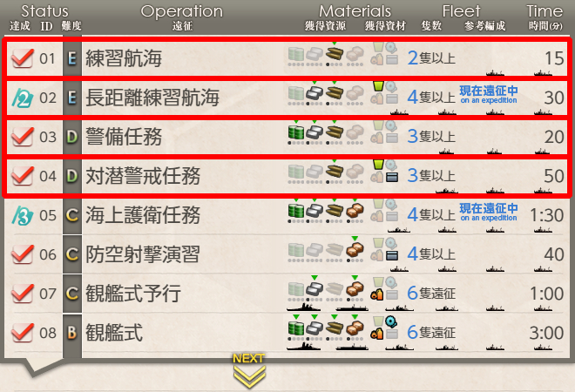Toggle the completed checkmark for expedition 01

[23, 58]
